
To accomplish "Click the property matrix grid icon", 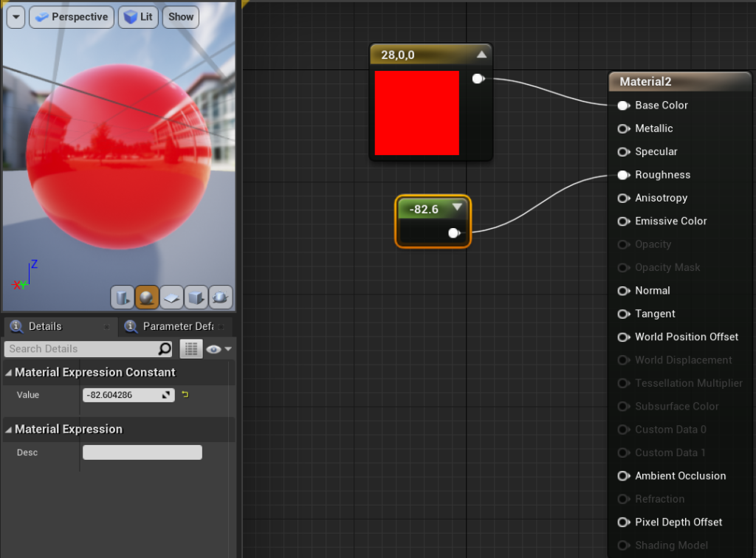I will [x=191, y=349].
